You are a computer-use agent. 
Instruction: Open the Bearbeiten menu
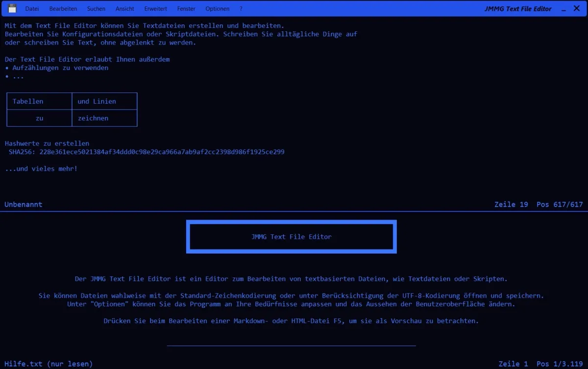pos(63,9)
